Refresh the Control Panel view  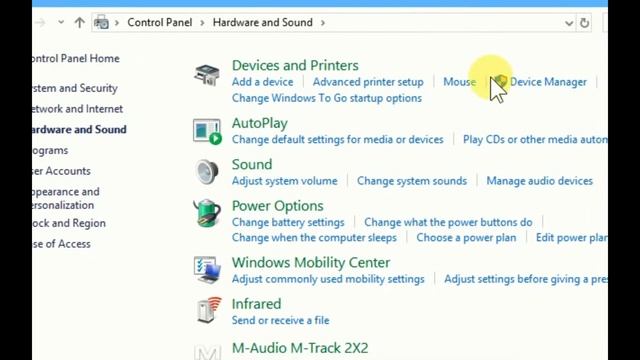point(584,23)
